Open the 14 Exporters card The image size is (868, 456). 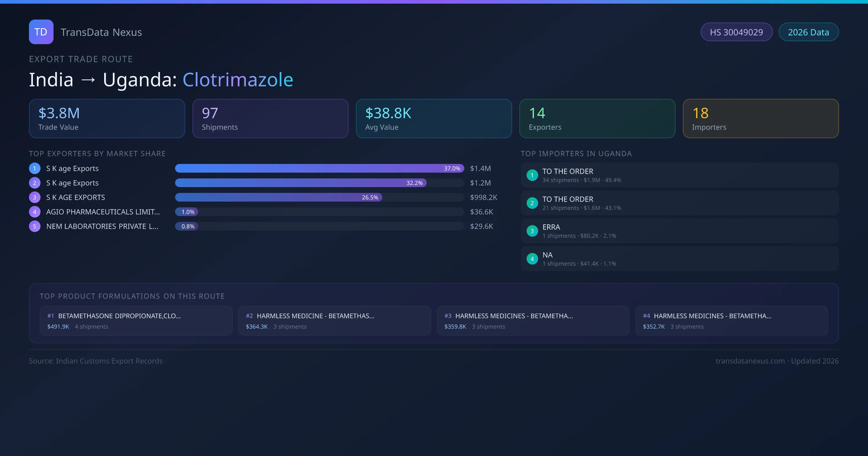pos(597,118)
